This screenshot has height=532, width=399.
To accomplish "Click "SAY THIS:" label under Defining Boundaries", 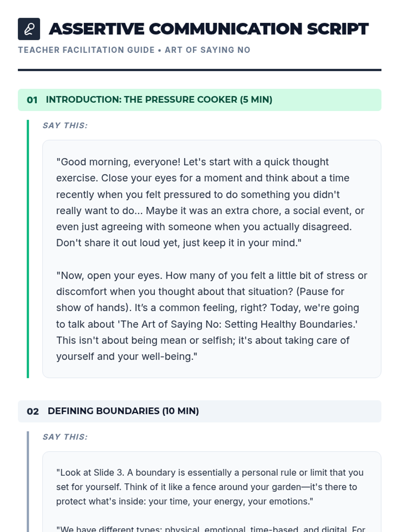I will click(65, 437).
